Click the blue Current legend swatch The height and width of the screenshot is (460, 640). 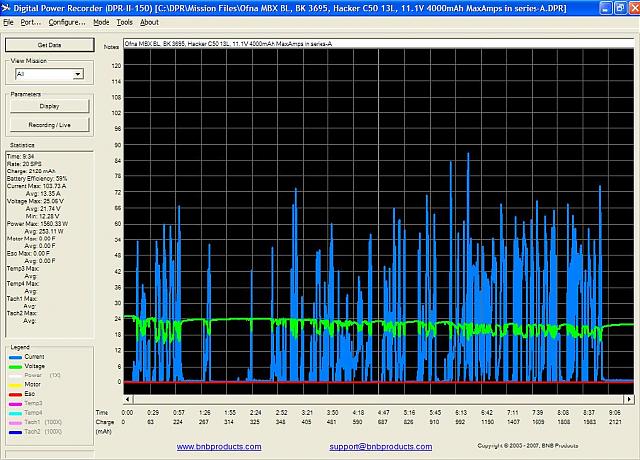pyautogui.click(x=14, y=356)
